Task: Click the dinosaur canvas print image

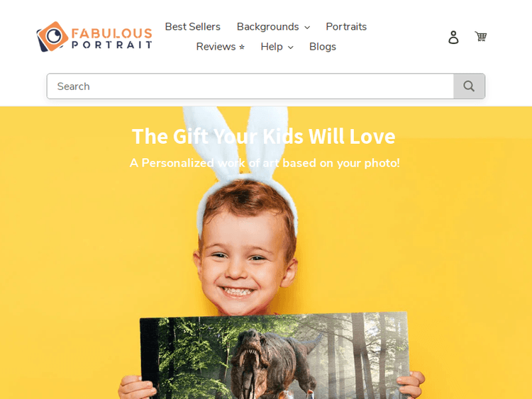Action: point(274,356)
